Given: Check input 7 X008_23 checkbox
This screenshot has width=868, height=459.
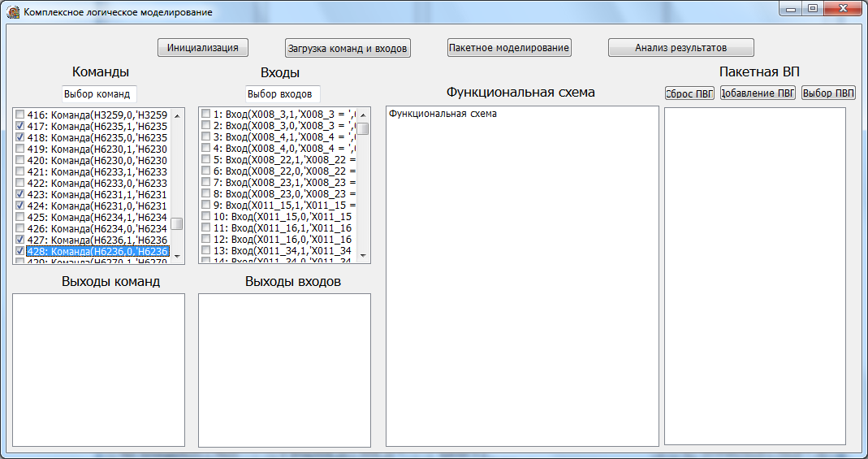Looking at the screenshot, I should tap(206, 182).
